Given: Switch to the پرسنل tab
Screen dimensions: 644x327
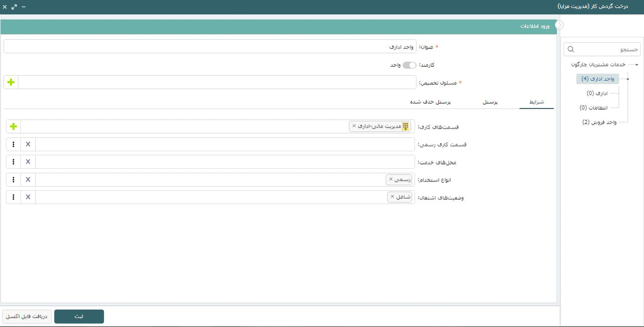Looking at the screenshot, I should pyautogui.click(x=490, y=102).
